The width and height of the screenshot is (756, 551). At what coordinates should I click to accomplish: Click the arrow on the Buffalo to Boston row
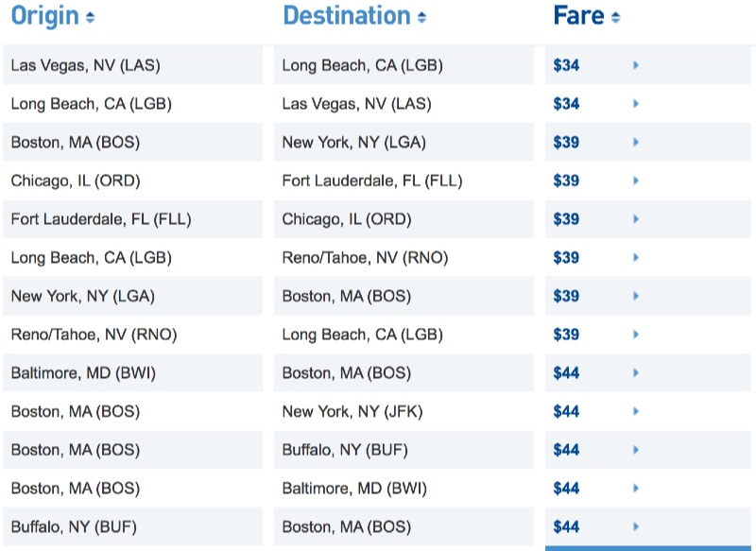[635, 526]
